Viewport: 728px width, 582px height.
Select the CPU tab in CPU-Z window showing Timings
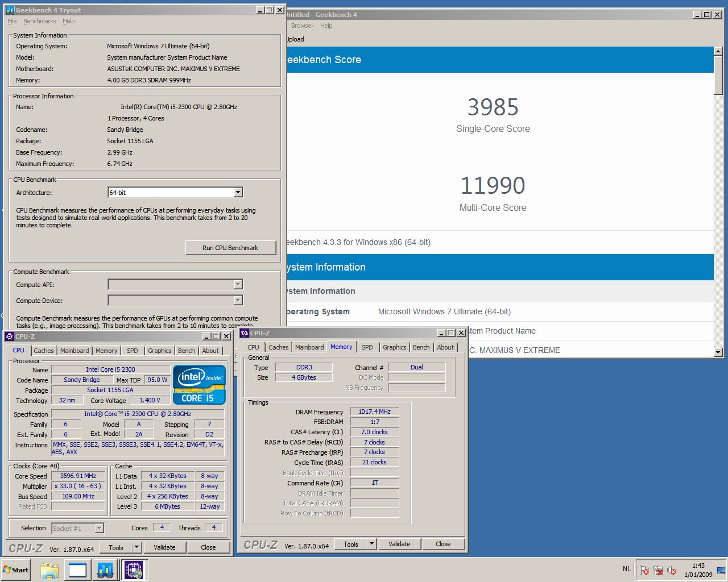[x=254, y=347]
